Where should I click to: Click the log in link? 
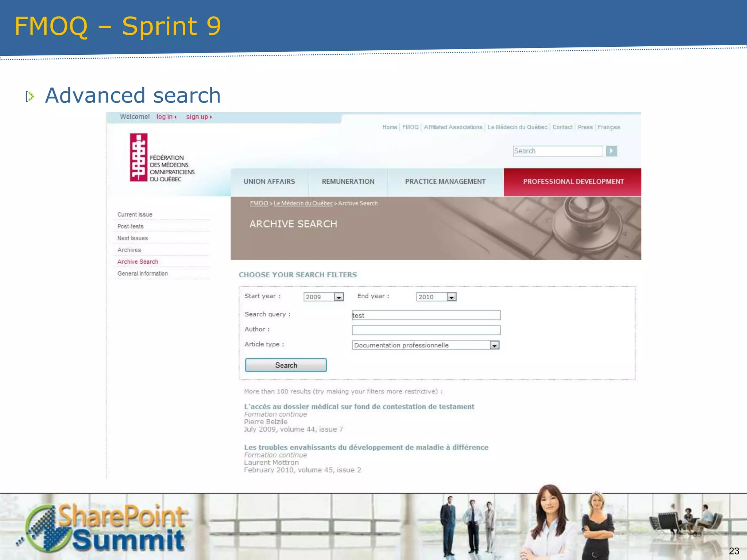tap(166, 117)
